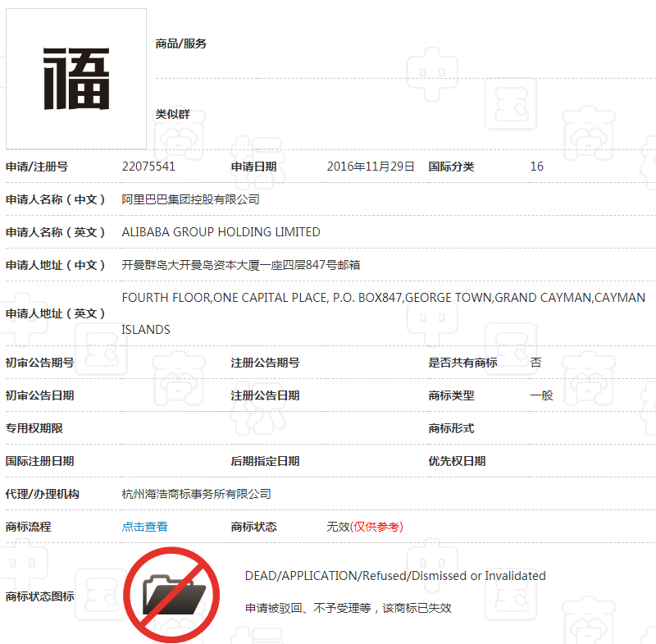The image size is (656, 644).
Task: Click agency name 杭州海浩商标事务所有限公司
Action: [x=196, y=494]
